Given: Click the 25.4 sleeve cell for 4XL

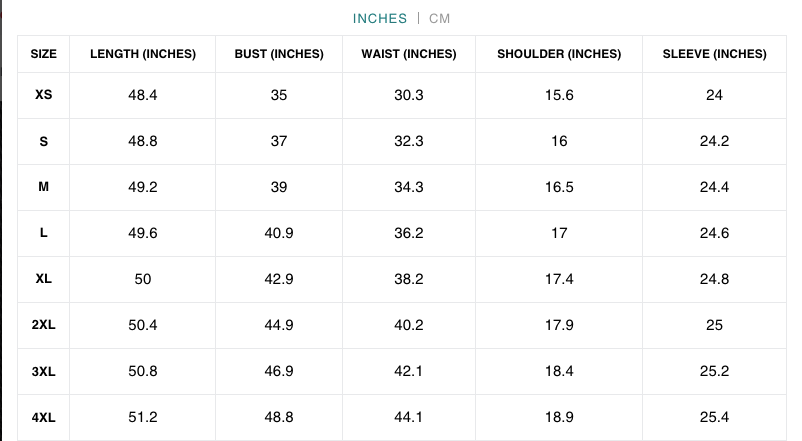Looking at the screenshot, I should pyautogui.click(x=714, y=417).
